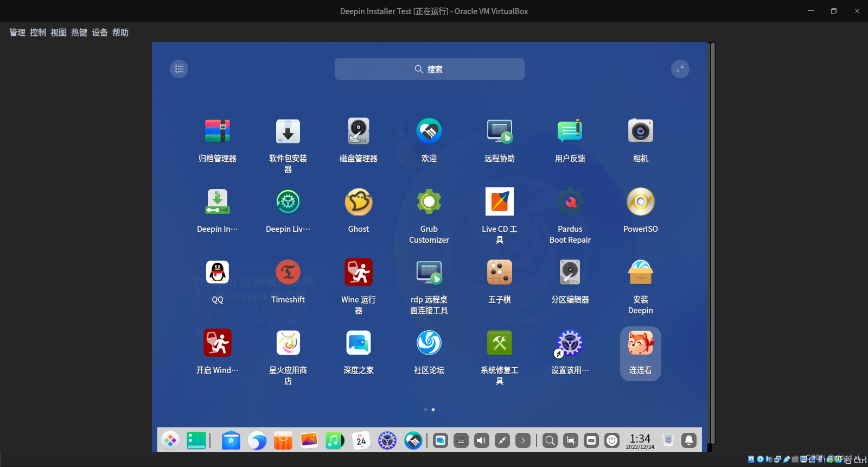868x467 pixels.
Task: Click screenshot capture icon in dock
Action: coord(571,440)
